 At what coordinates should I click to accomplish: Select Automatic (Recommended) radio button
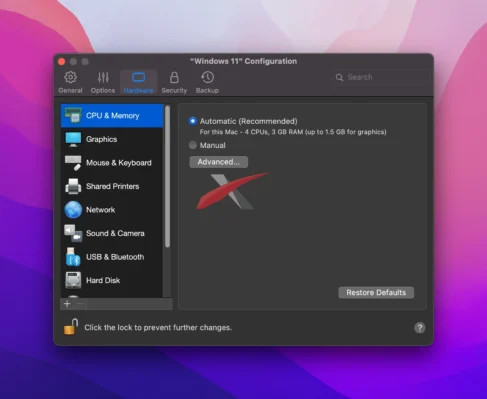[x=193, y=121]
